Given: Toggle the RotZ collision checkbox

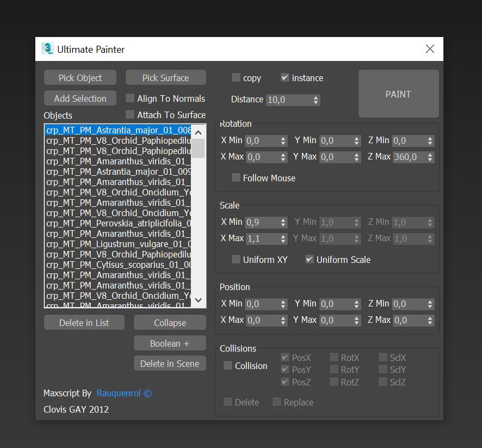Looking at the screenshot, I should click(x=334, y=382).
